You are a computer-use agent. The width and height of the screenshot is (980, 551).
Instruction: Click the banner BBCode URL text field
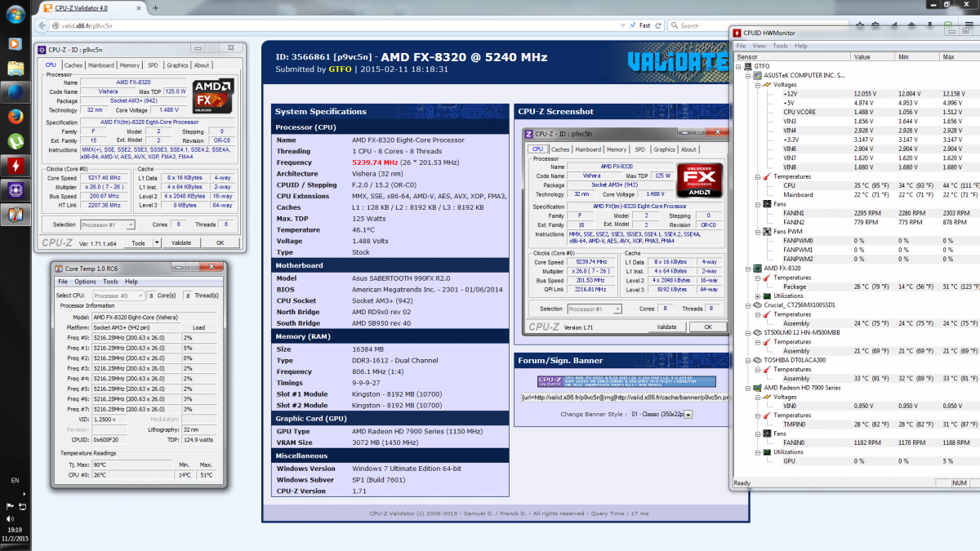click(x=626, y=398)
